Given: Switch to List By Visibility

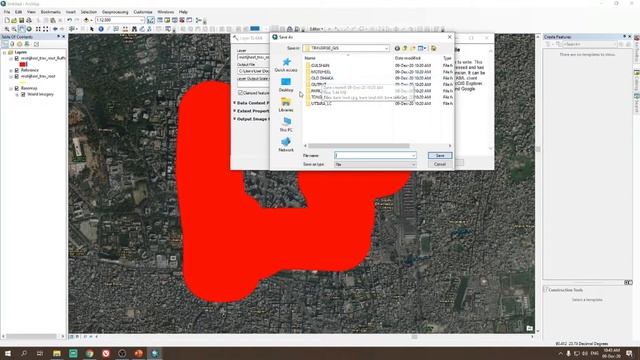Looking at the screenshot, I should [19, 44].
